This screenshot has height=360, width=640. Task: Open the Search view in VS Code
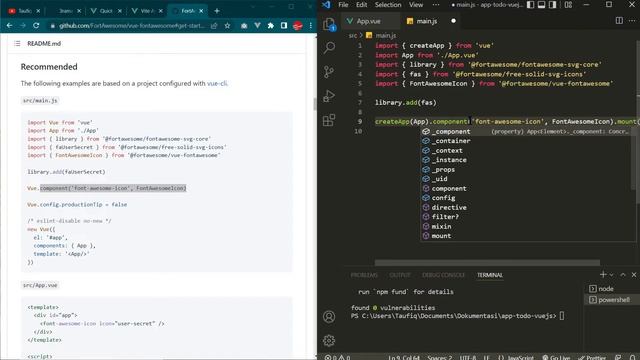tap(329, 48)
